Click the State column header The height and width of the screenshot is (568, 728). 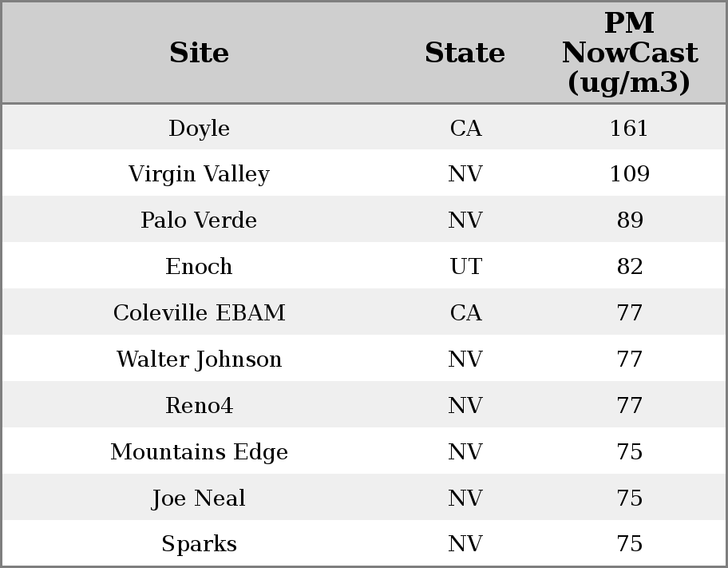pyautogui.click(x=465, y=53)
